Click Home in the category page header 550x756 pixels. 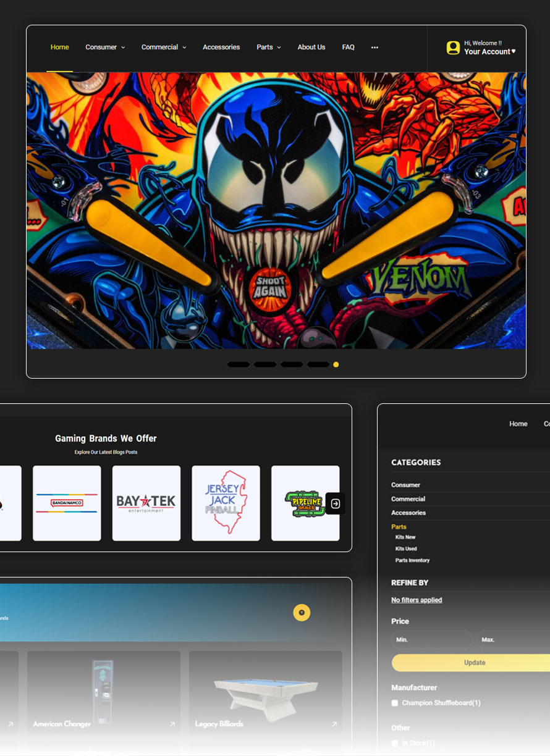[518, 424]
